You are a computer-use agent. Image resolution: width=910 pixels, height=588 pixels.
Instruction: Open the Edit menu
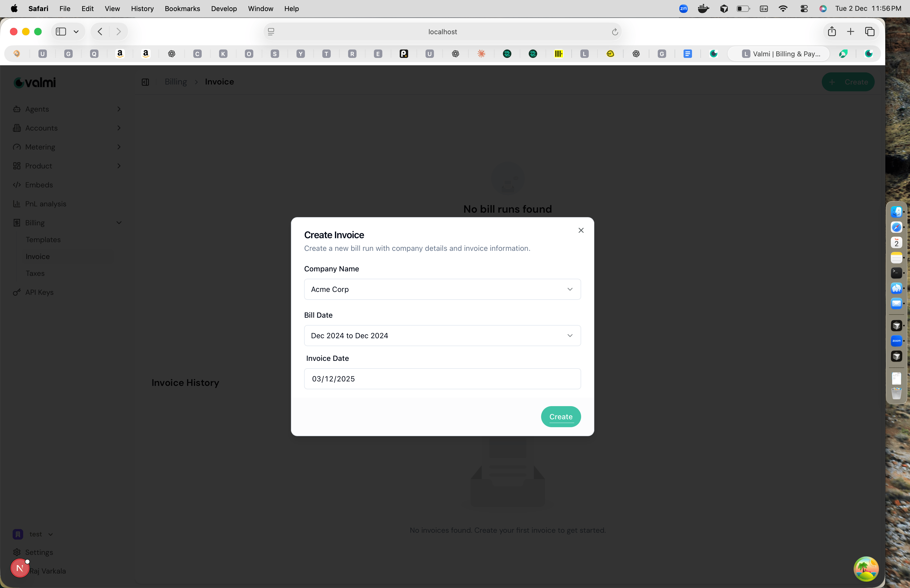(87, 8)
